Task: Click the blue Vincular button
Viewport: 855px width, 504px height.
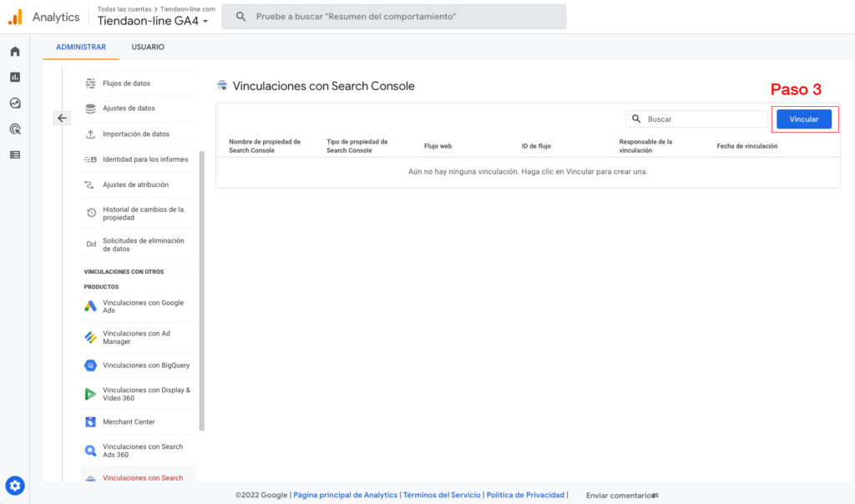Action: [804, 118]
